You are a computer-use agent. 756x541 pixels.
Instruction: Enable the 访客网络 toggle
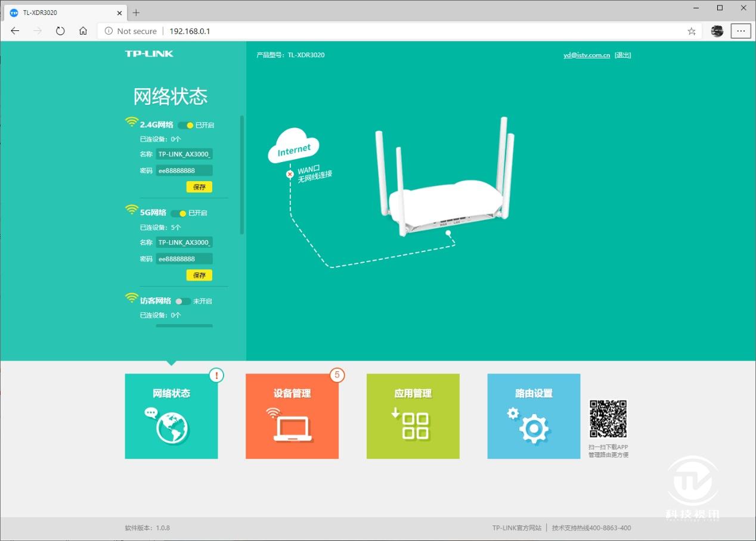click(182, 301)
